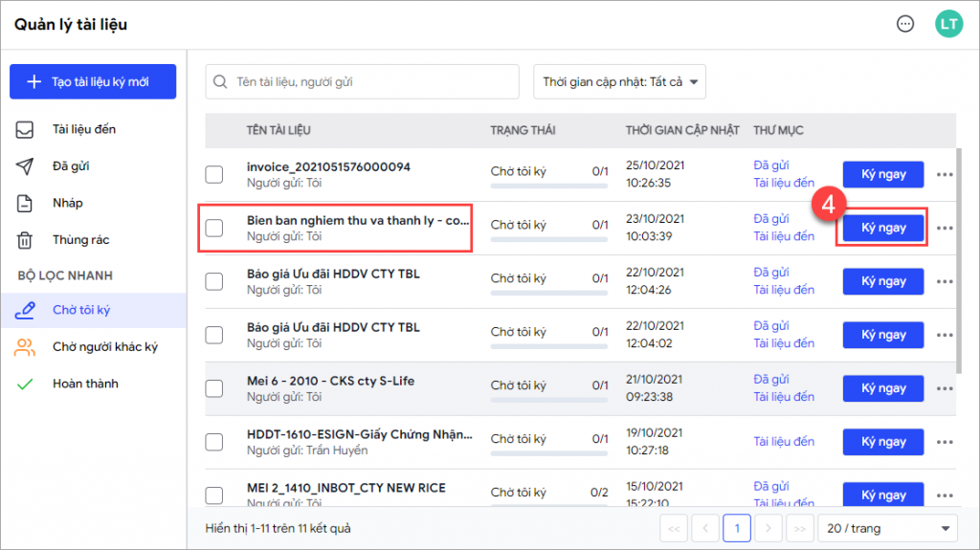Screen dimensions: 980x550
Task: Sort by TÊN TÀI LIỆU column header
Action: tap(278, 130)
